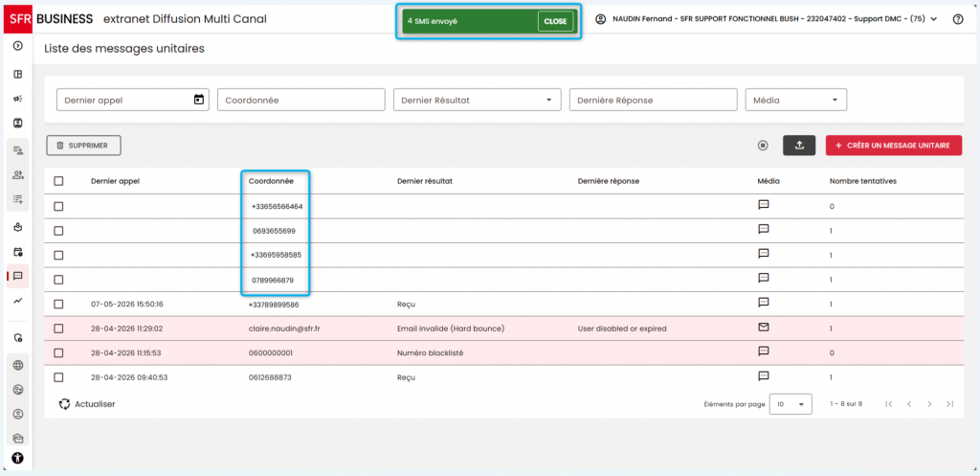Click the SFR BUSINESS logo

click(x=49, y=19)
